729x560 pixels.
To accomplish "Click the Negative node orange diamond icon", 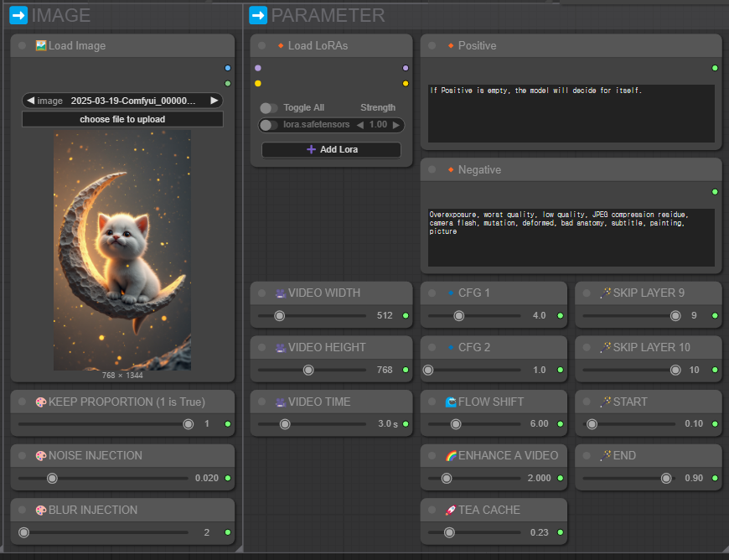I will 451,170.
